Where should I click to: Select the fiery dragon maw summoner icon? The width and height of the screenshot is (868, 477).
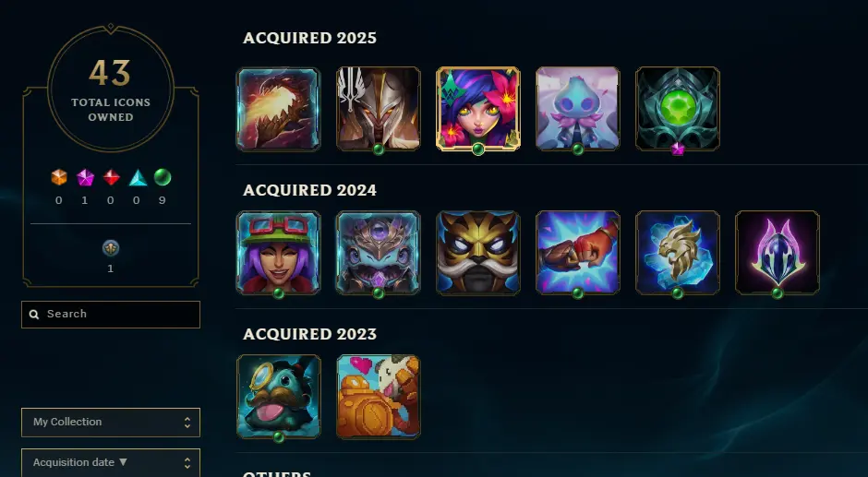279,109
